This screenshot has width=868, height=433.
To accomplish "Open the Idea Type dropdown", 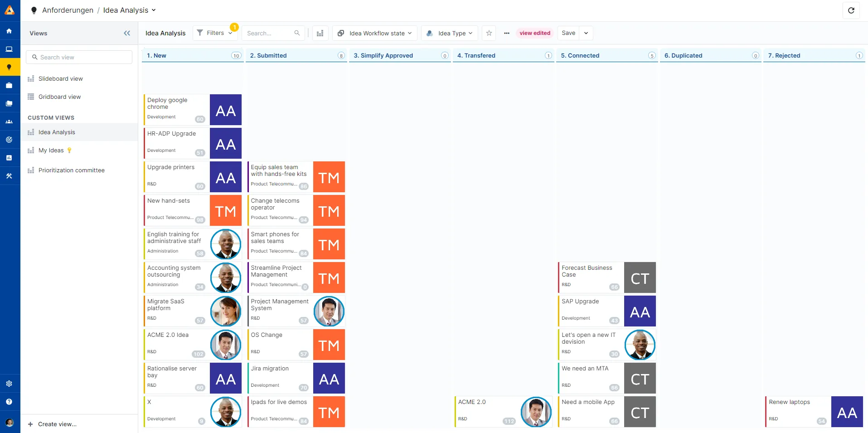I will tap(449, 33).
